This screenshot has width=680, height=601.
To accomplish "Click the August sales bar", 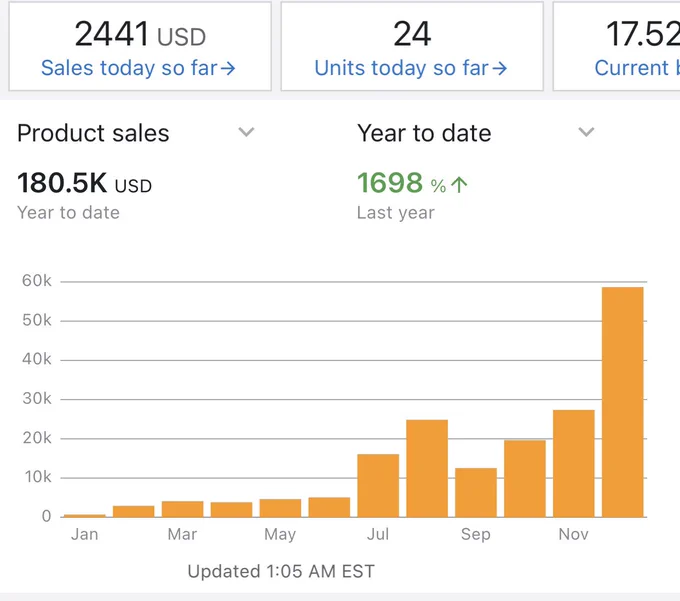I will (427, 468).
